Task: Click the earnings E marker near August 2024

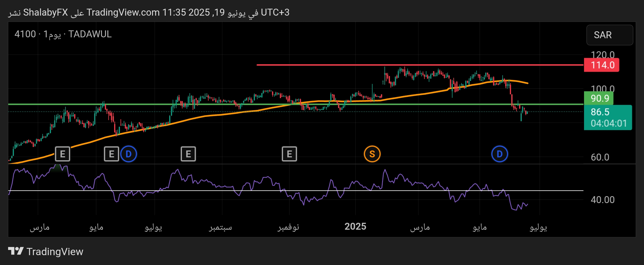Action: [x=188, y=154]
